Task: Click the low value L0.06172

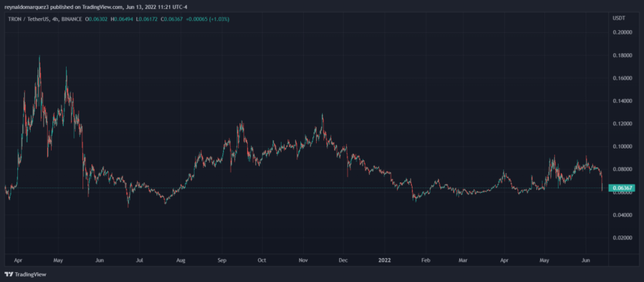Action: click(x=147, y=19)
